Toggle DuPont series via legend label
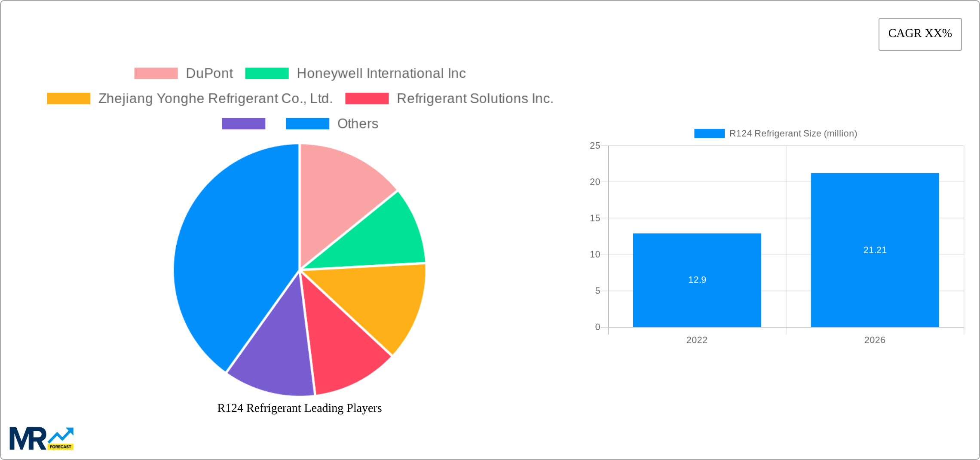Screen dimensions: 980x460 pyautogui.click(x=209, y=73)
